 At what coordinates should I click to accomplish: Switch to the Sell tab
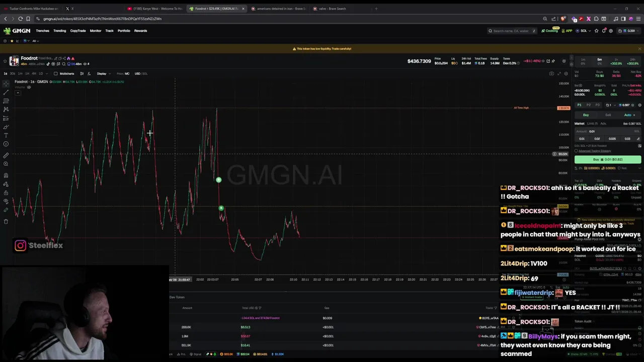[x=608, y=115]
